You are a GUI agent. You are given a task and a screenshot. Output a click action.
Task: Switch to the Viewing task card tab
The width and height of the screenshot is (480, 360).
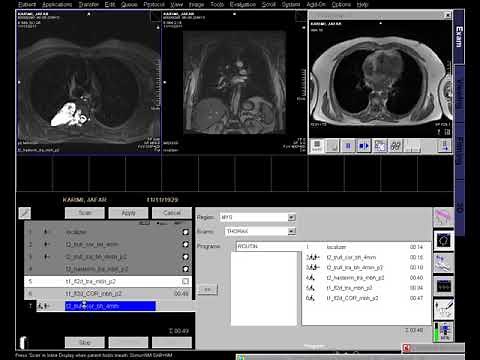[459, 94]
